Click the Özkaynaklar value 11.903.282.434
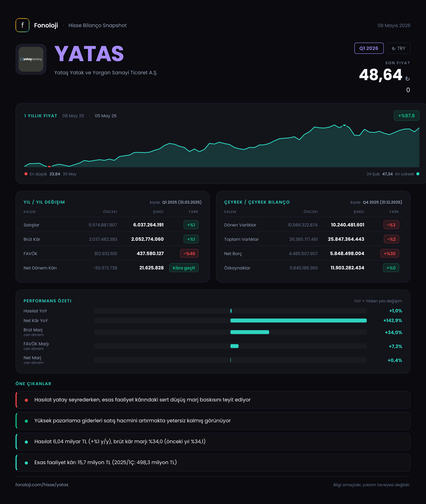The height and width of the screenshot is (504, 426). click(347, 268)
